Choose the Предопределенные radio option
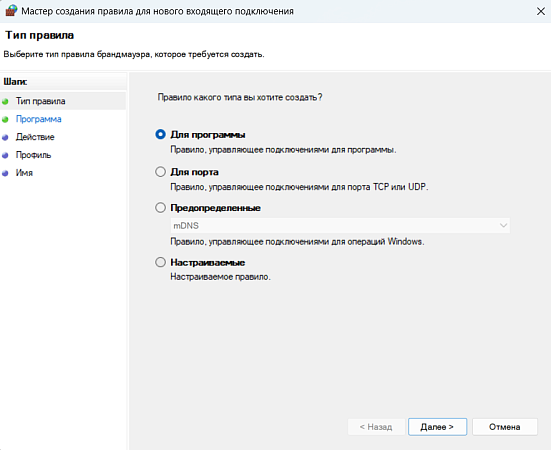This screenshot has height=450, width=551. [x=160, y=208]
